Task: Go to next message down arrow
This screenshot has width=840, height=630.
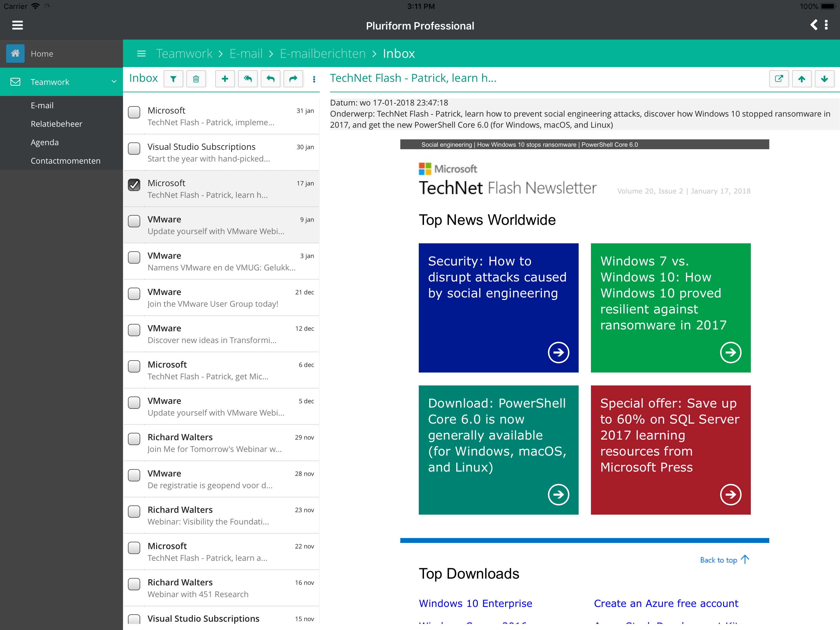Action: pyautogui.click(x=824, y=79)
